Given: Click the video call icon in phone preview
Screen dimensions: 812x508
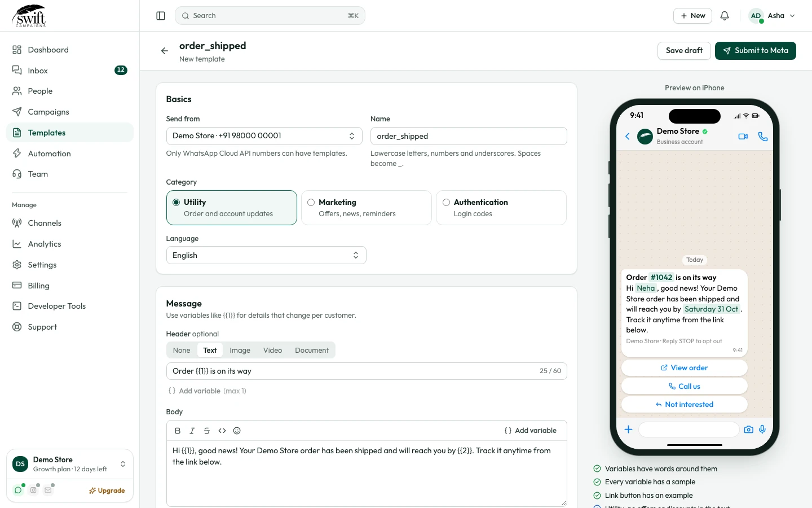Looking at the screenshot, I should 743,137.
